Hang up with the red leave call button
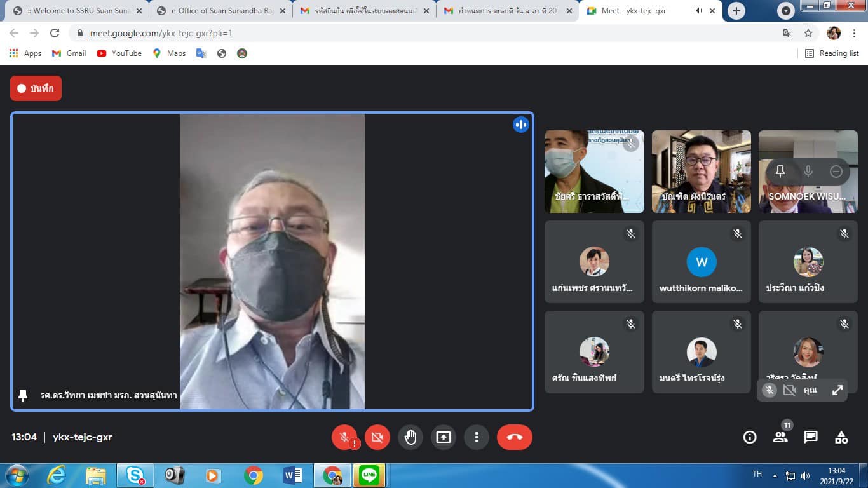The width and height of the screenshot is (868, 488). coord(514,437)
